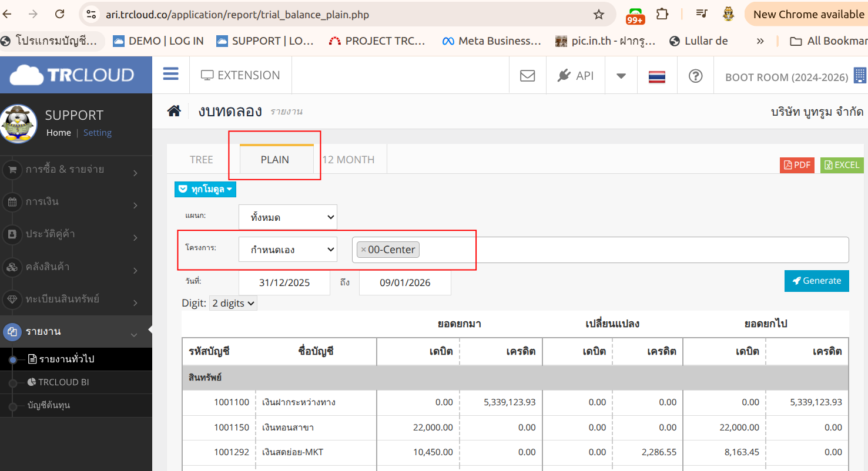Open the โครงการ project type dropdown

[287, 250]
